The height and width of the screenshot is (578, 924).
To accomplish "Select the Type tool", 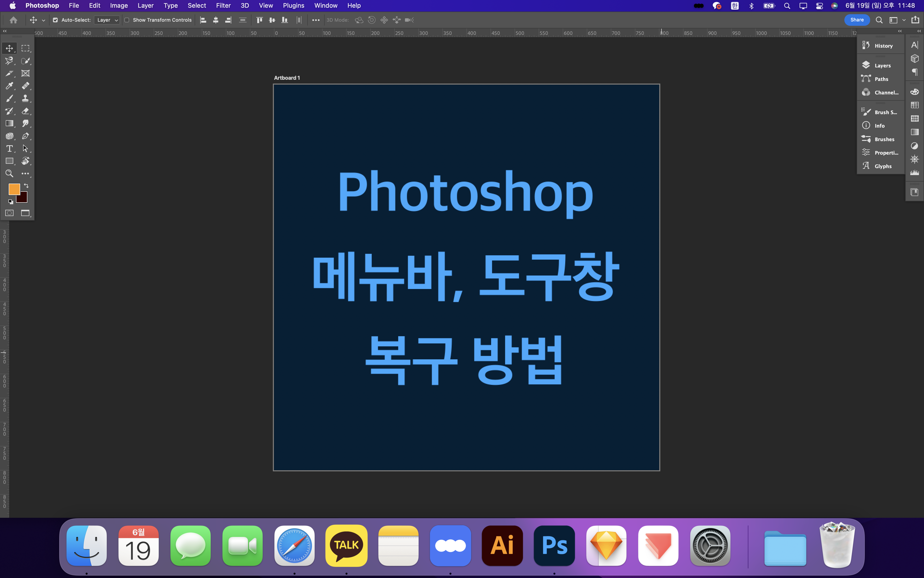I will coord(10,149).
